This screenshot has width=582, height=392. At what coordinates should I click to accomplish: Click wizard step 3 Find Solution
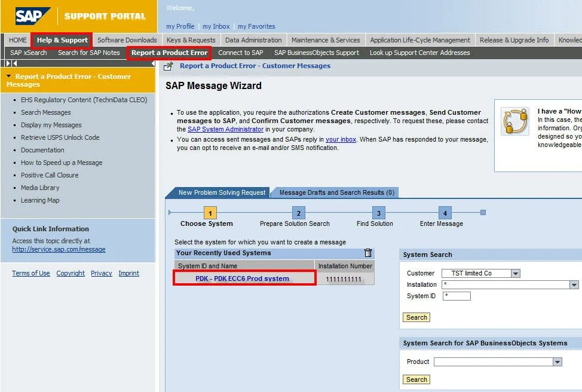point(378,213)
